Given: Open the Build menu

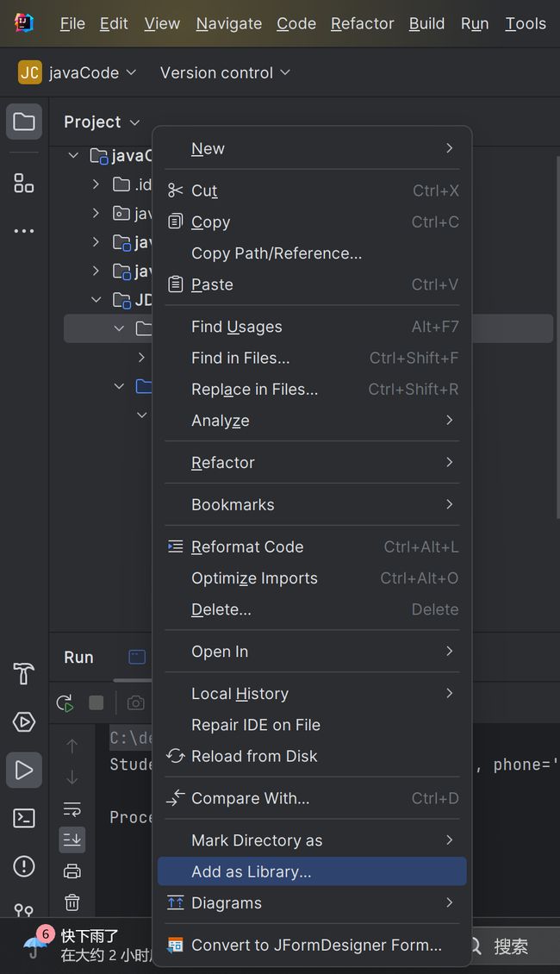Looking at the screenshot, I should click(426, 23).
